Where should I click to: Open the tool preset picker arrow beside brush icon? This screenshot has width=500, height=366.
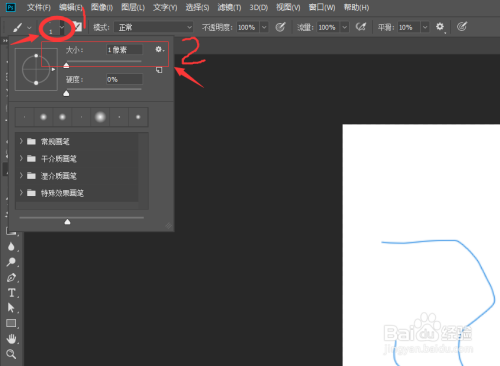point(29,27)
